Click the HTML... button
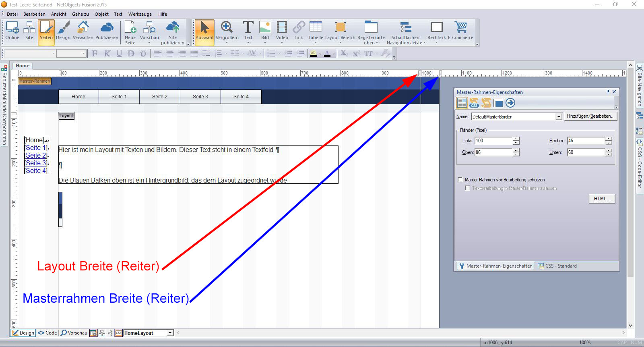This screenshot has height=347, width=644. tap(601, 199)
